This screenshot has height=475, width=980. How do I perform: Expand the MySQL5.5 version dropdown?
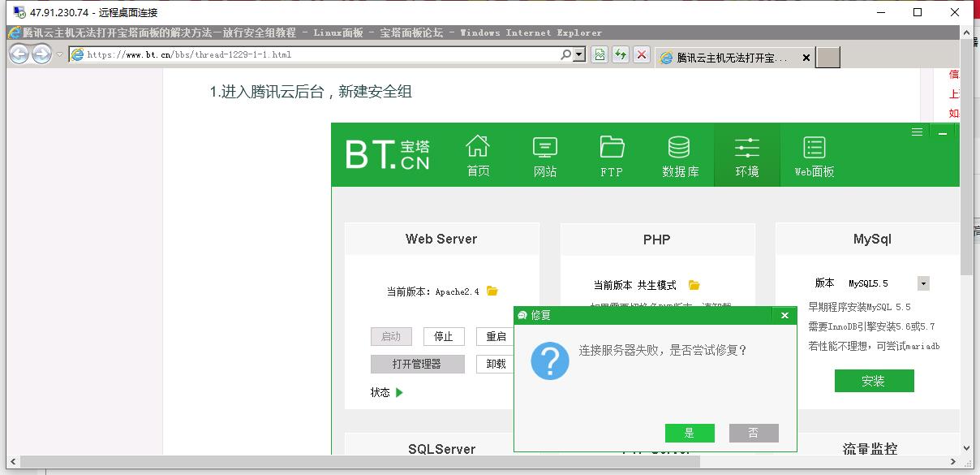923,283
